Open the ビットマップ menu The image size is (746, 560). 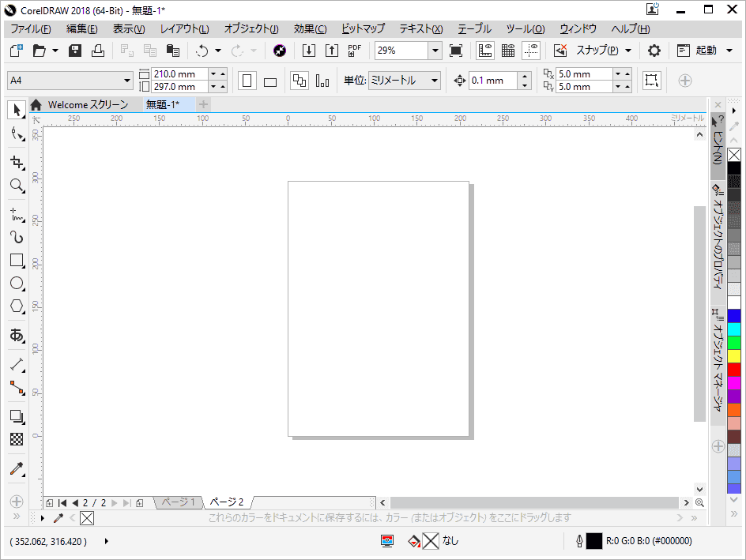click(363, 29)
